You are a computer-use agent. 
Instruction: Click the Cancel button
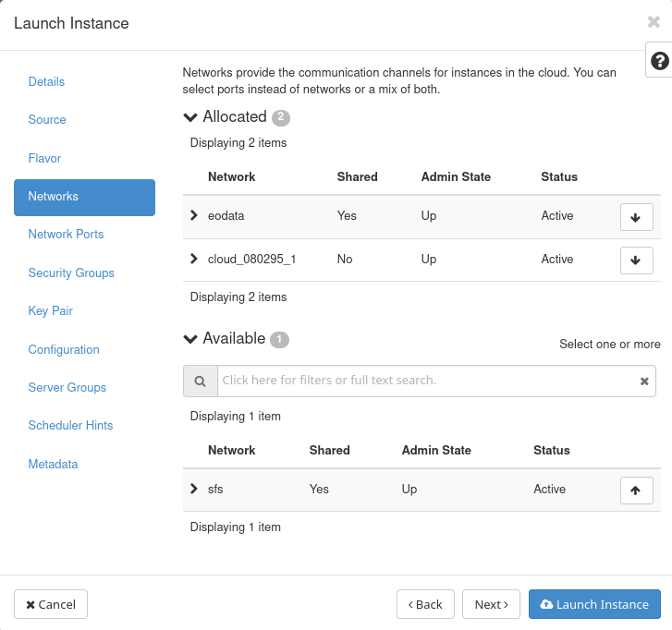[51, 604]
